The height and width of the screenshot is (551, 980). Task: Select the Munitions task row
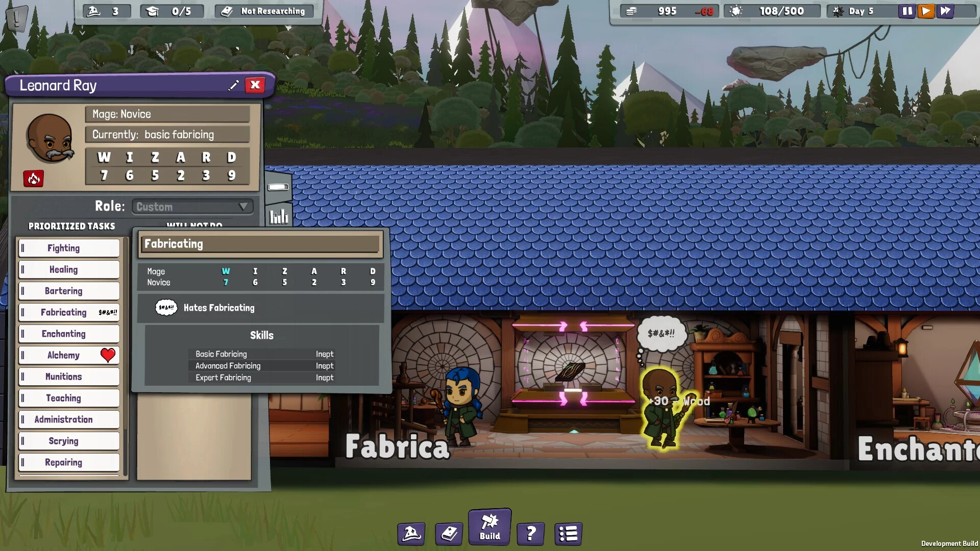[69, 377]
